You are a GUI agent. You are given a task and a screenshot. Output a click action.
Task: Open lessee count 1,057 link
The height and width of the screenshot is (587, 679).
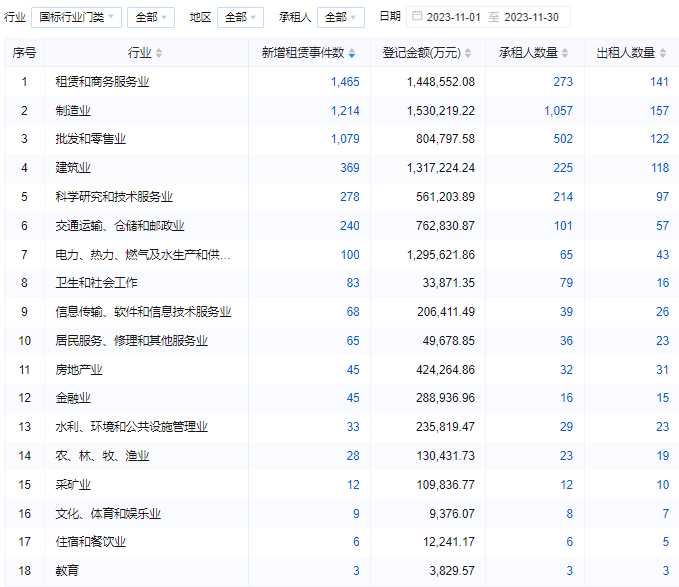pos(559,111)
